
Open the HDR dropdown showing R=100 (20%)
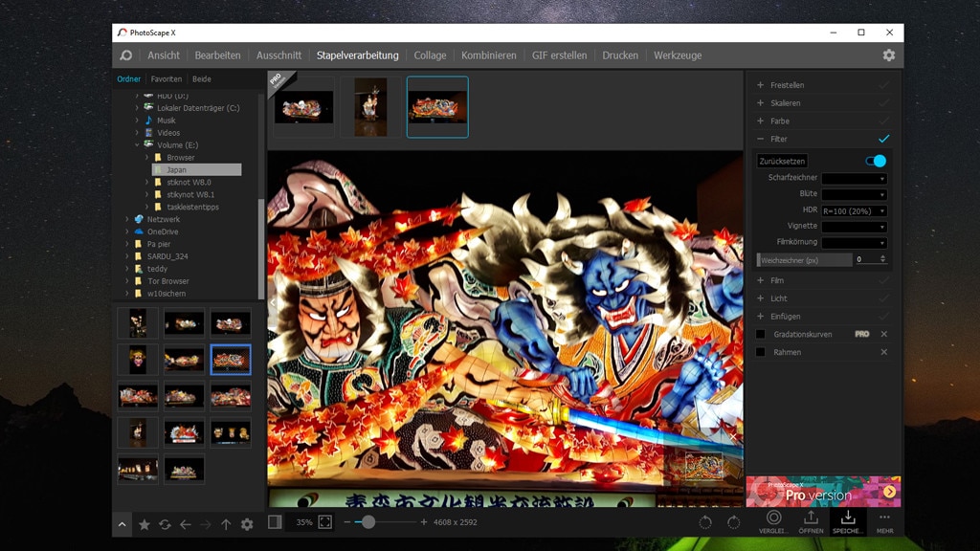tap(854, 211)
